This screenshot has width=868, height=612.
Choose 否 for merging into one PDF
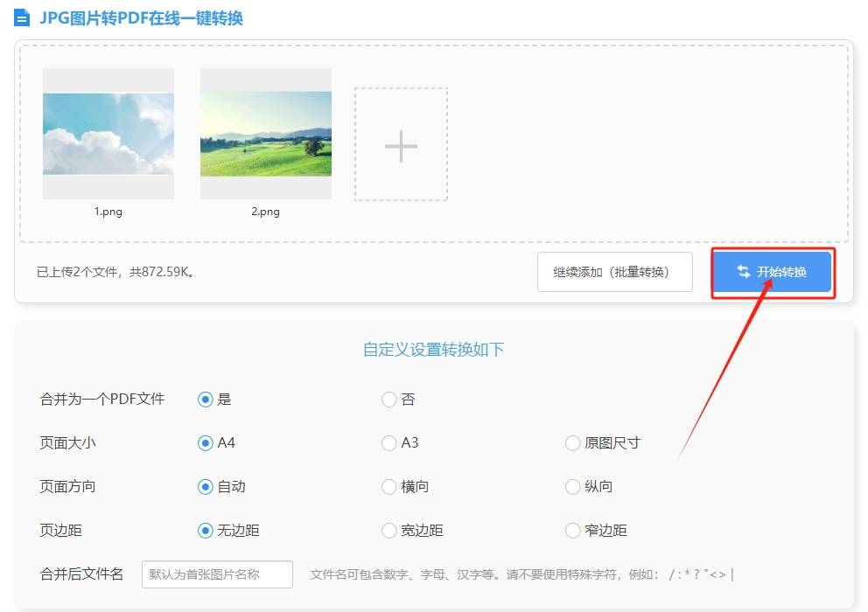389,400
